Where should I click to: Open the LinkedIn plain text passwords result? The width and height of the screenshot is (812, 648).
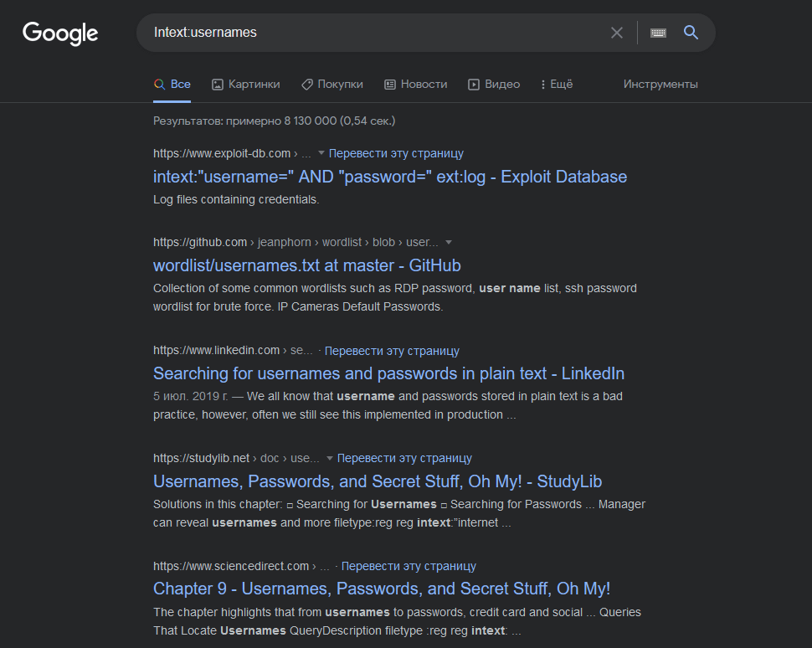(x=388, y=373)
